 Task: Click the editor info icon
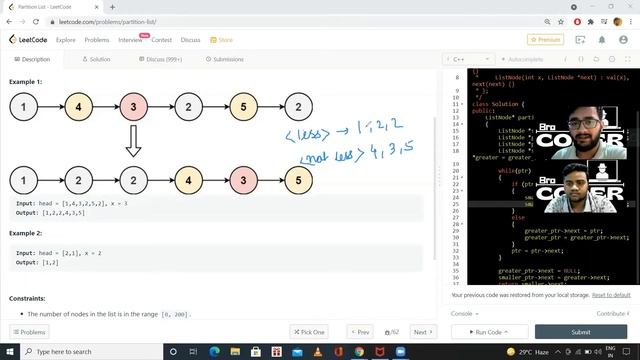565,59
